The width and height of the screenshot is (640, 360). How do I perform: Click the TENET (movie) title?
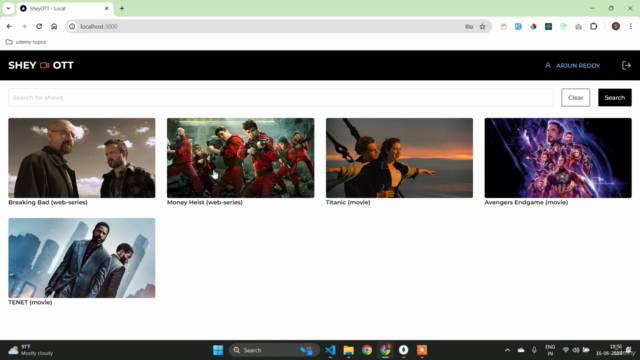pos(30,302)
